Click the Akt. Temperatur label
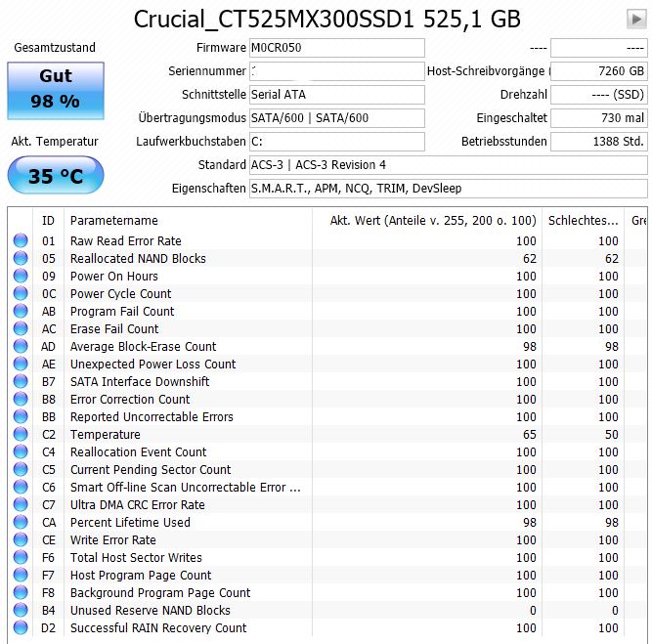 (x=55, y=142)
